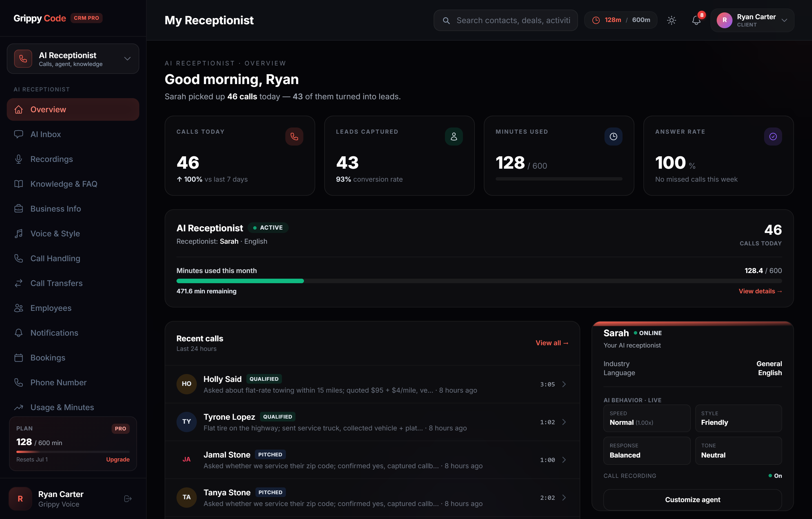
Task: Click the Call Transfers arrows icon
Action: tap(19, 283)
